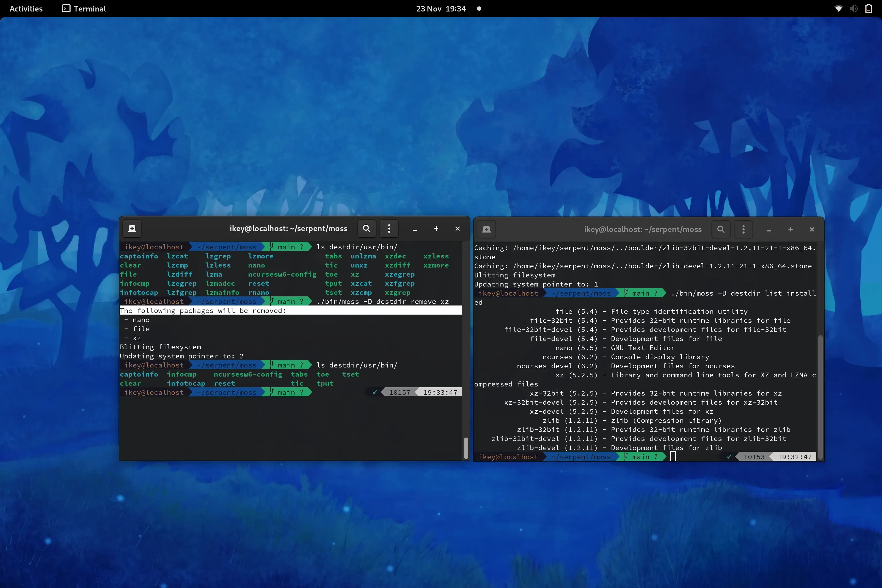The width and height of the screenshot is (882, 588).
Task: Click the battery status icon
Action: pyautogui.click(x=868, y=9)
